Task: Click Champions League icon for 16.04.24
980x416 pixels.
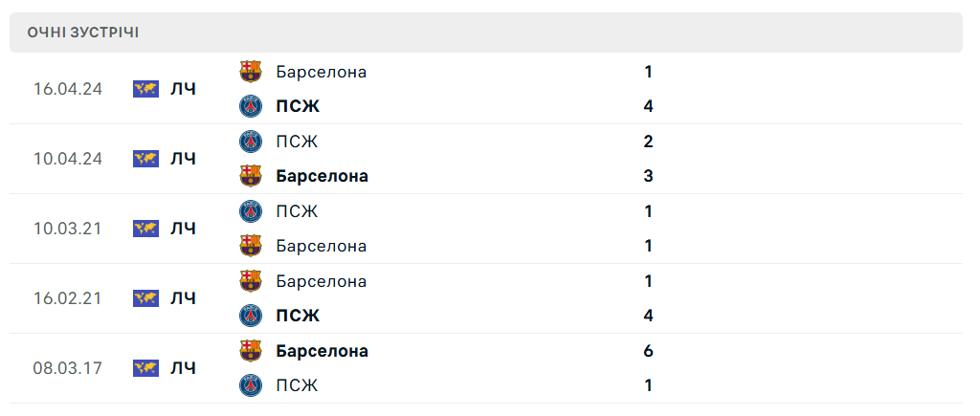Action: click(x=145, y=89)
